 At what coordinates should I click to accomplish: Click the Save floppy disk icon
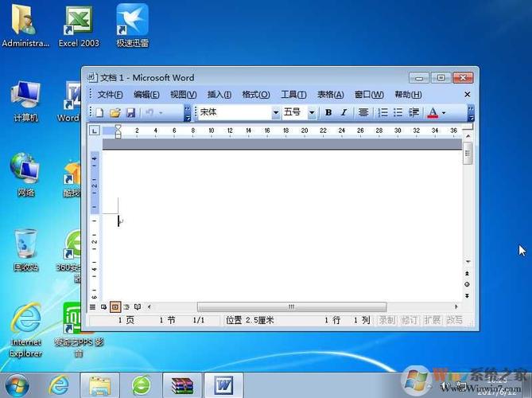click(130, 112)
